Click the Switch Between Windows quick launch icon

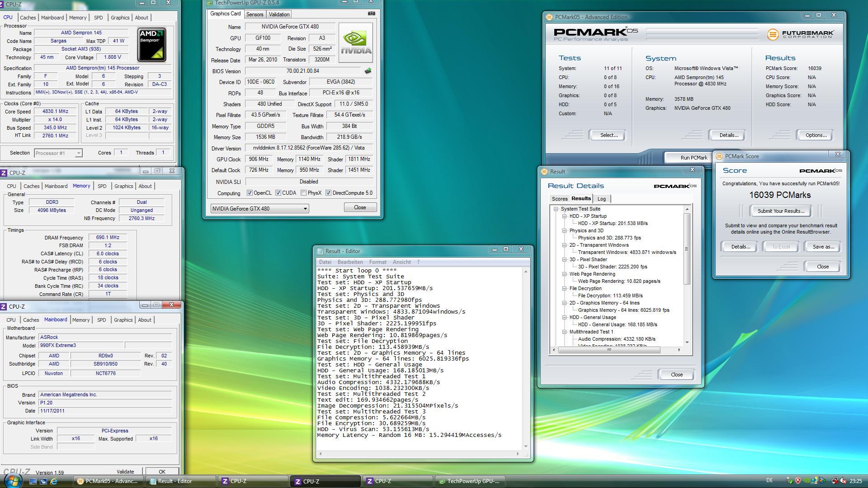pos(43,481)
